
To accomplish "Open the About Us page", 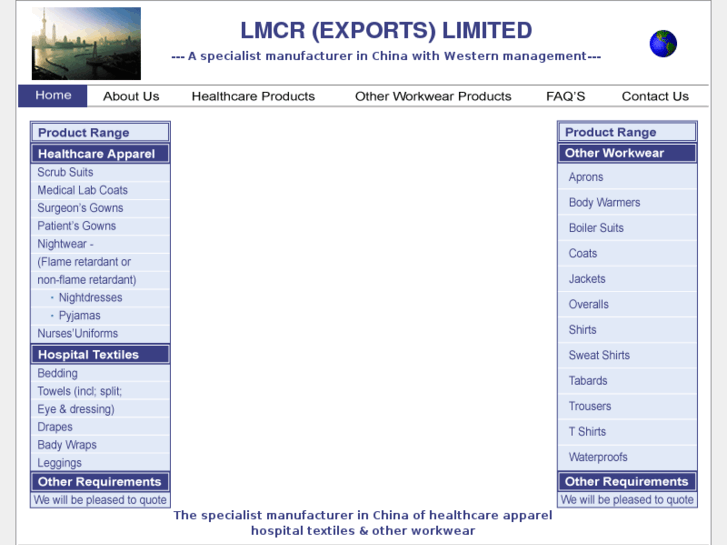I will pyautogui.click(x=131, y=96).
